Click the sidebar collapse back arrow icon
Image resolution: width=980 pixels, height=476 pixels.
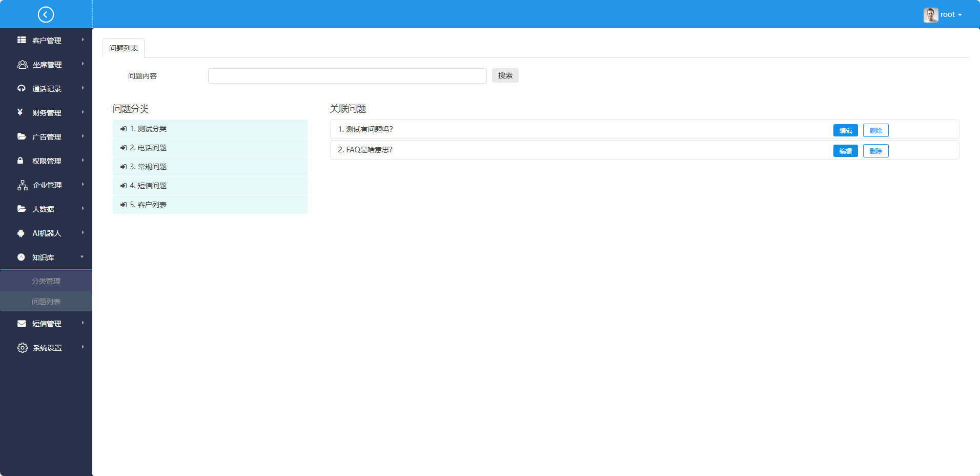click(46, 14)
